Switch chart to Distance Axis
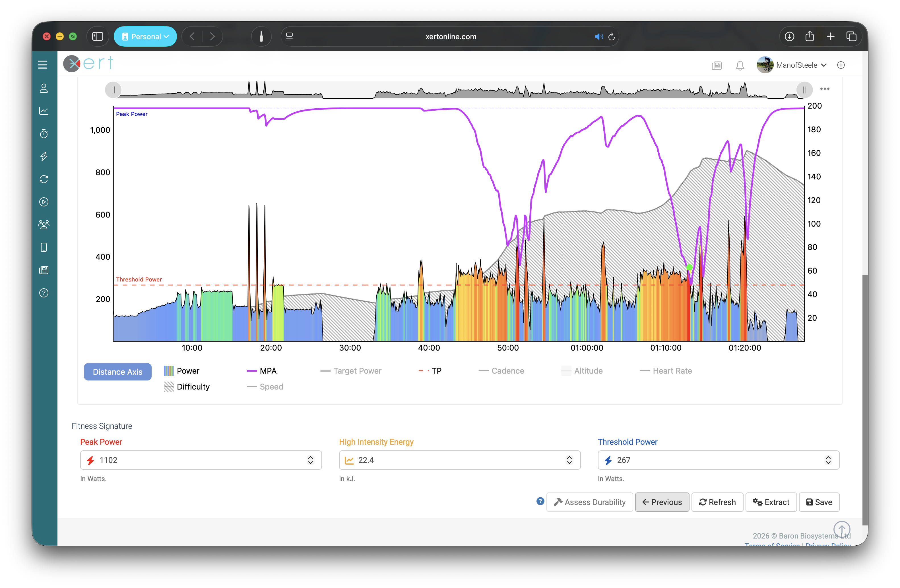The width and height of the screenshot is (900, 588). 117,372
